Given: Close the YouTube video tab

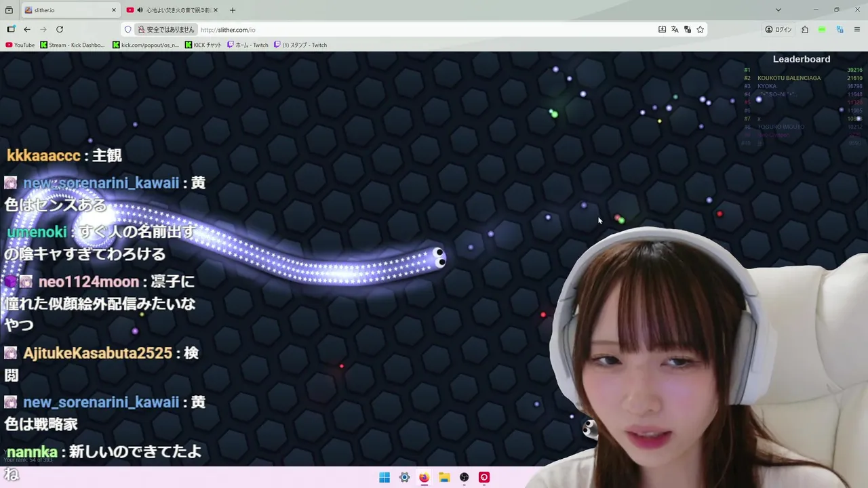Looking at the screenshot, I should (x=216, y=10).
